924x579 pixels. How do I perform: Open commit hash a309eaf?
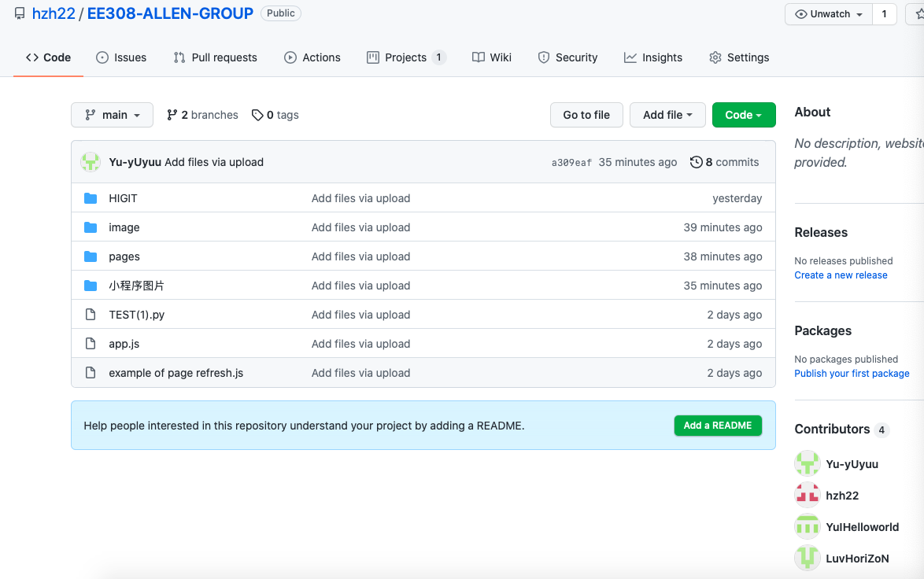pyautogui.click(x=571, y=163)
